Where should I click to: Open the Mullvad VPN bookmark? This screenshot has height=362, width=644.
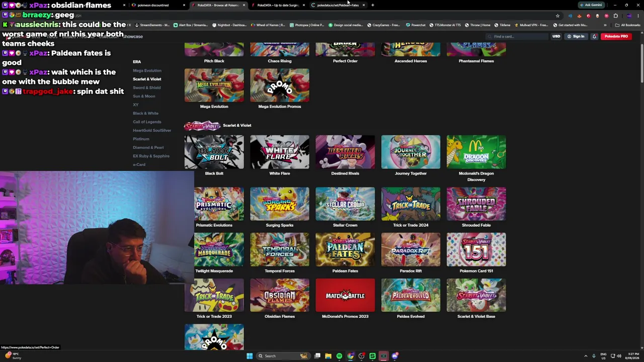coord(531,25)
